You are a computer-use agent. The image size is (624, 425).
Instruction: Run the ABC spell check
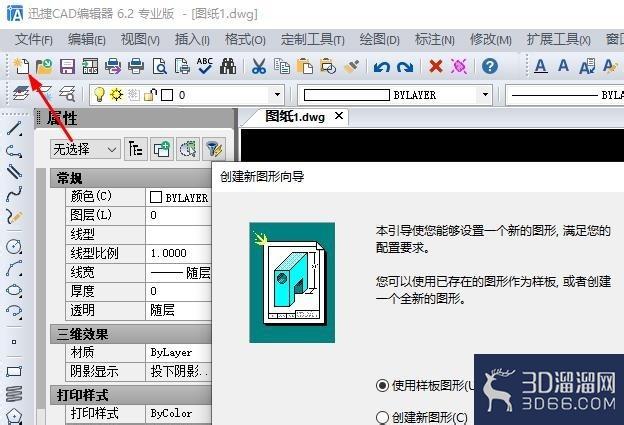pyautogui.click(x=205, y=66)
